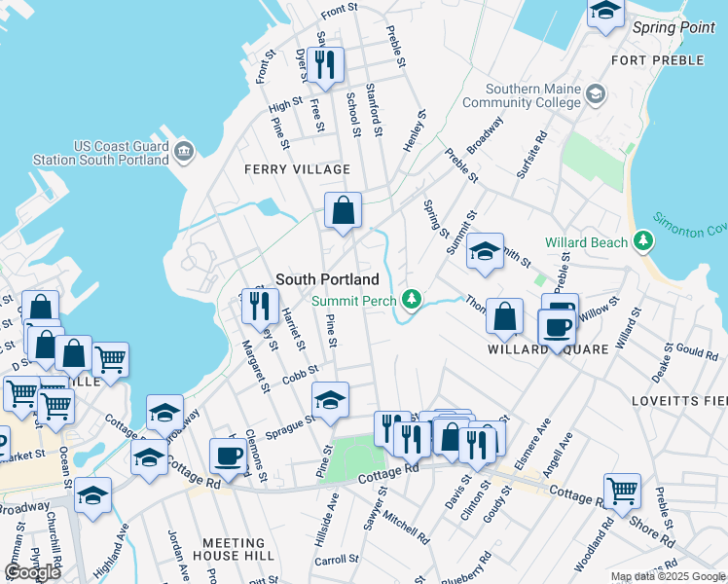Select the shopping bag marker in Ferry Village
The image size is (728, 584).
tap(343, 211)
